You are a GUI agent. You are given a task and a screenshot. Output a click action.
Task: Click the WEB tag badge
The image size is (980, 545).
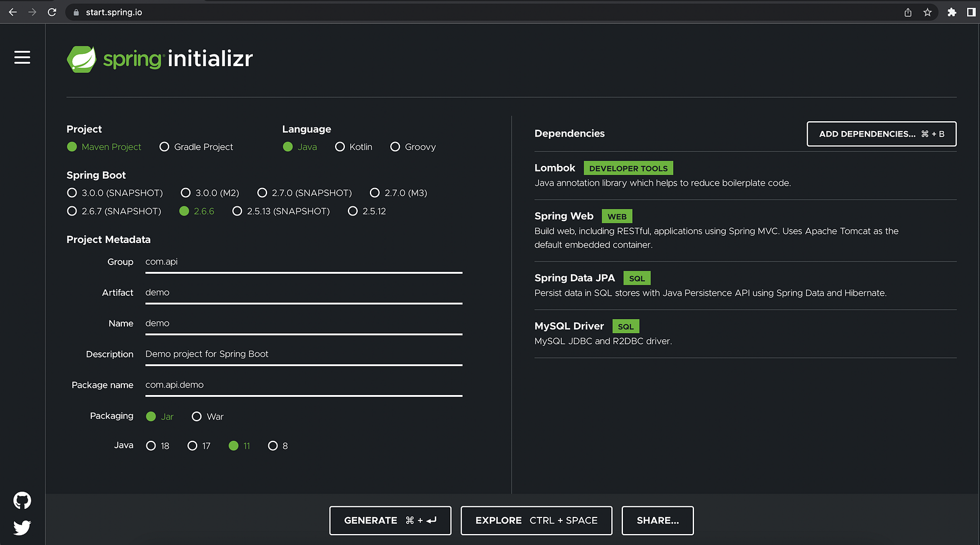(617, 216)
